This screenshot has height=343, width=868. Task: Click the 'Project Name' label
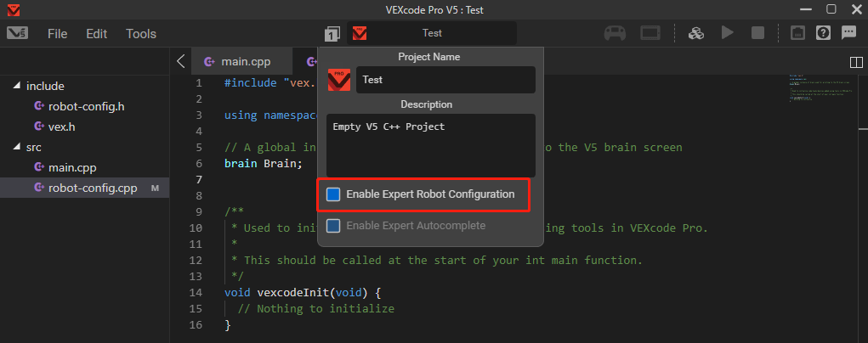(429, 57)
